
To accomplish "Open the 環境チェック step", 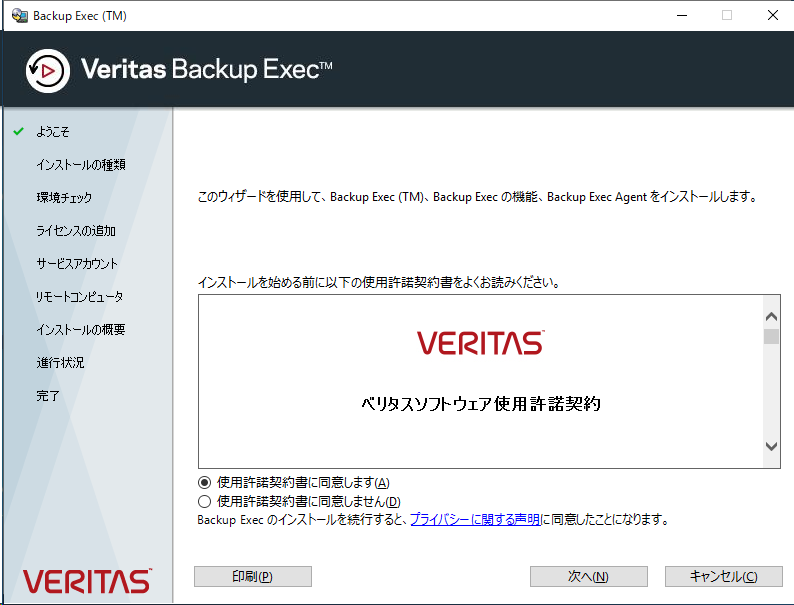I will tap(64, 197).
